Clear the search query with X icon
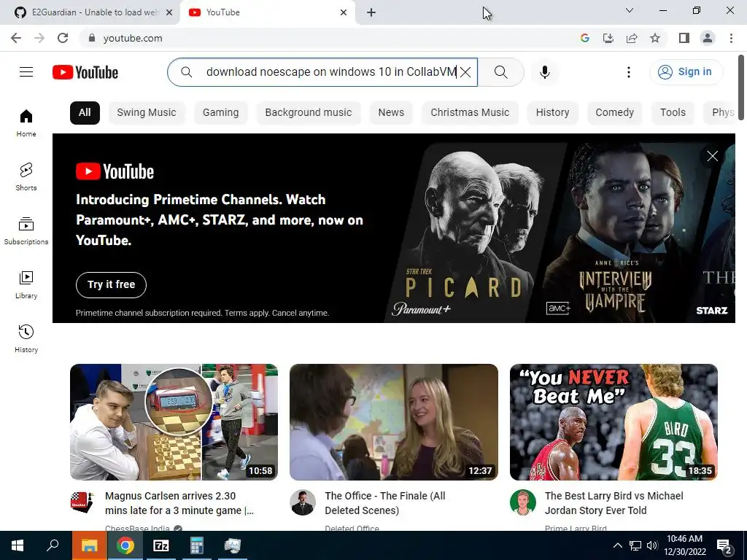This screenshot has width=747, height=560. [465, 72]
